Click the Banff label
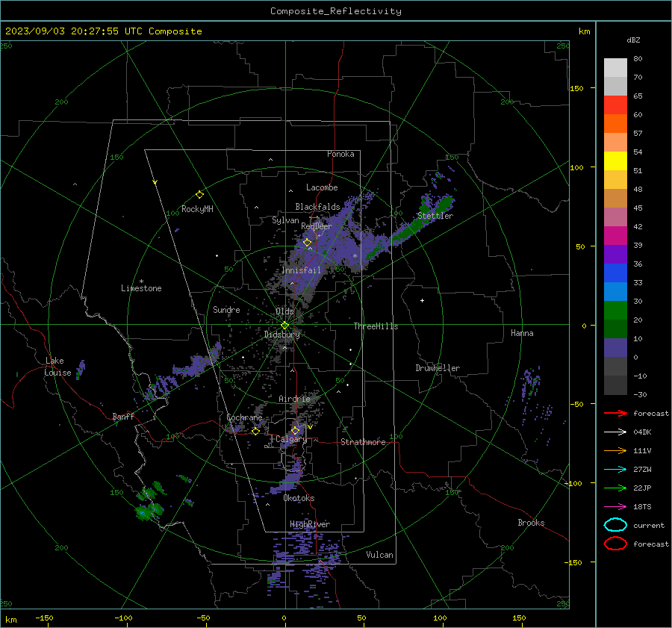Viewport: 672px width, 628px height. pos(123,417)
